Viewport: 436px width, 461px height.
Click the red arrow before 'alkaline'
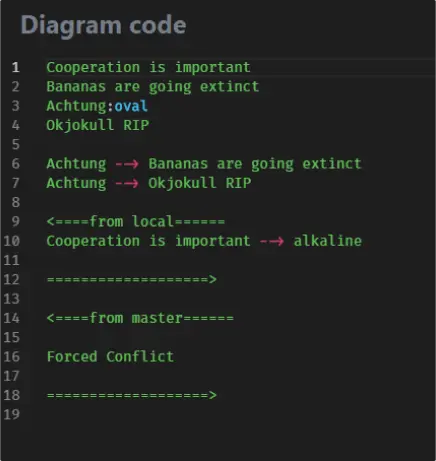pos(272,241)
